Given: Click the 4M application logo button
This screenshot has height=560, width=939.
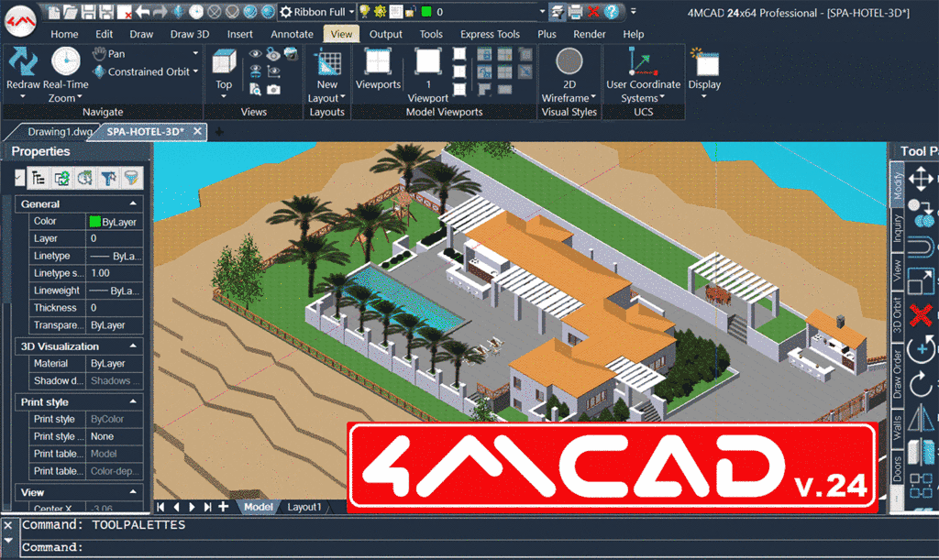Looking at the screenshot, I should coord(21,21).
